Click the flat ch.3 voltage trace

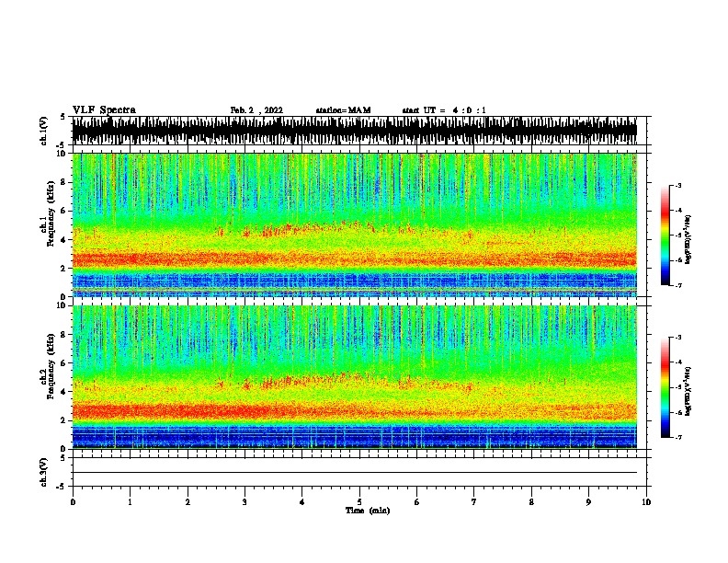pyautogui.click(x=355, y=473)
